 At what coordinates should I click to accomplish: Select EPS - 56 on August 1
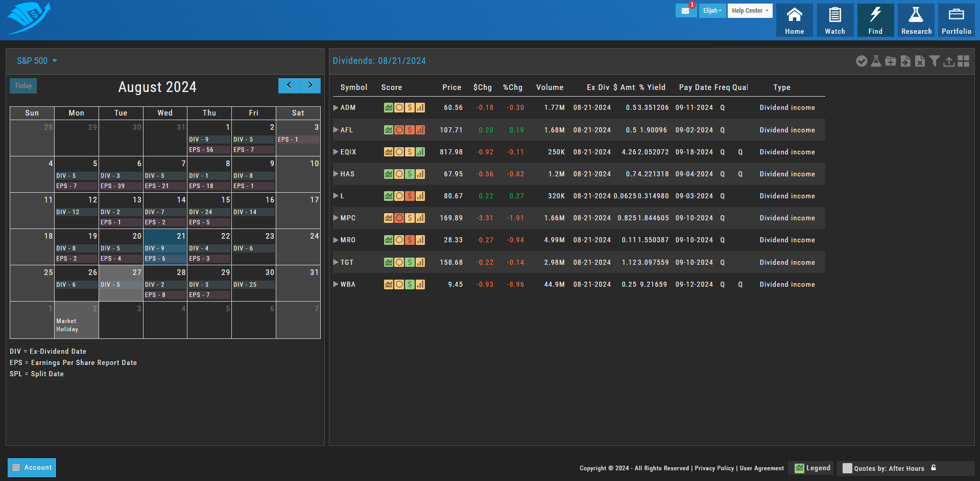209,150
